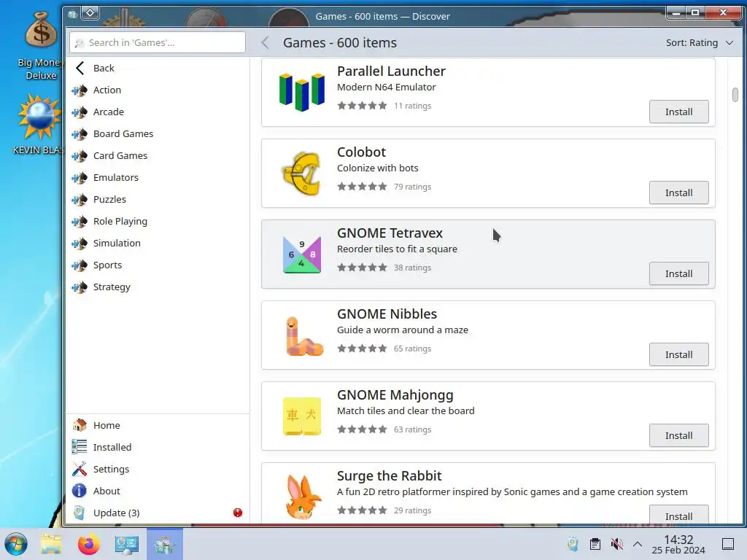
Task: Click the Surge the Rabbit icon
Action: click(x=303, y=497)
